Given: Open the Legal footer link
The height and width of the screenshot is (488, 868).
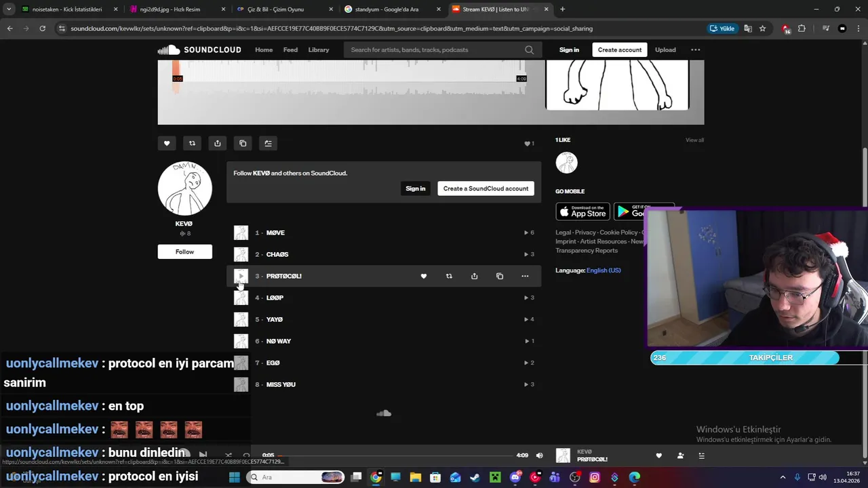Looking at the screenshot, I should point(563,232).
